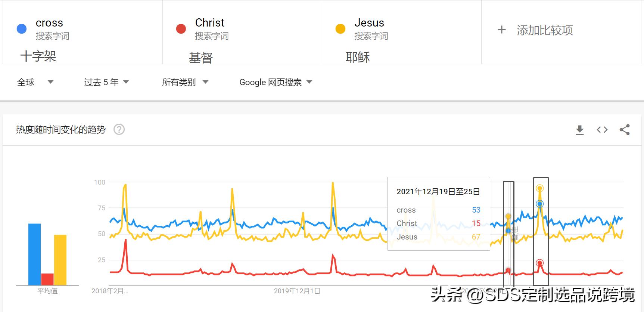Click the help question mark next to 热度随时间变化的趋势
644x312 pixels.
pos(119,130)
